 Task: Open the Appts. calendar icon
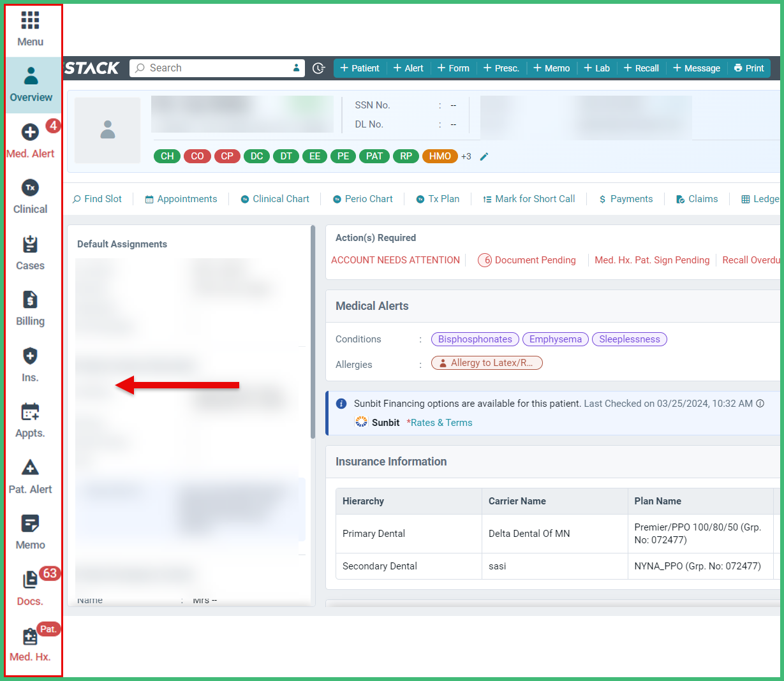pos(29,418)
